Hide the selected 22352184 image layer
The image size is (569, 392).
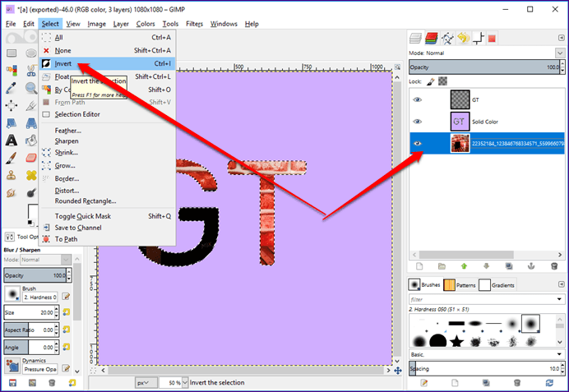[418, 143]
